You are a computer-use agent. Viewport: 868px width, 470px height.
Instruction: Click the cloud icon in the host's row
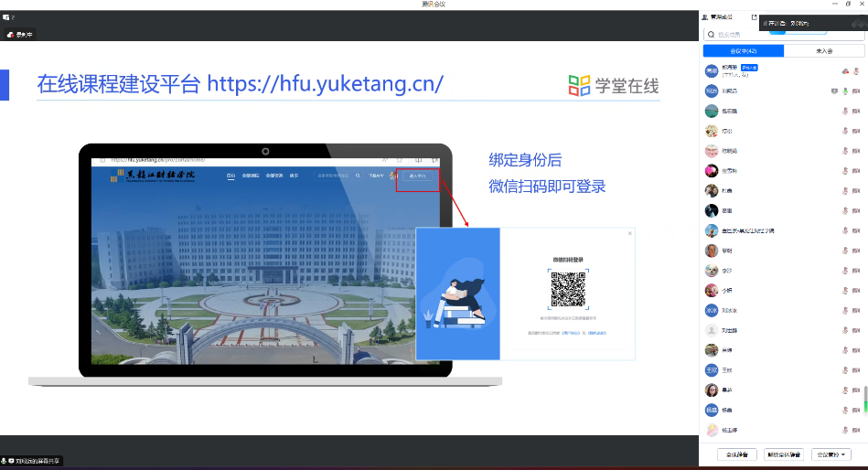(x=844, y=71)
